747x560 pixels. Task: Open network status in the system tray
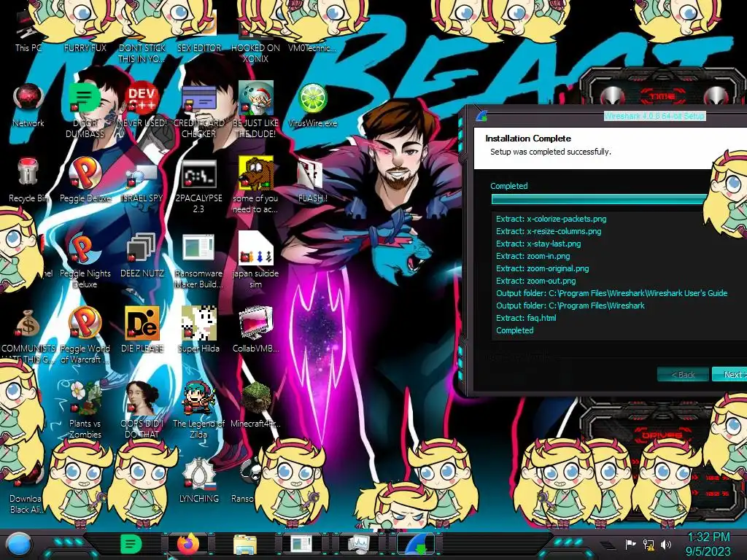coord(649,544)
